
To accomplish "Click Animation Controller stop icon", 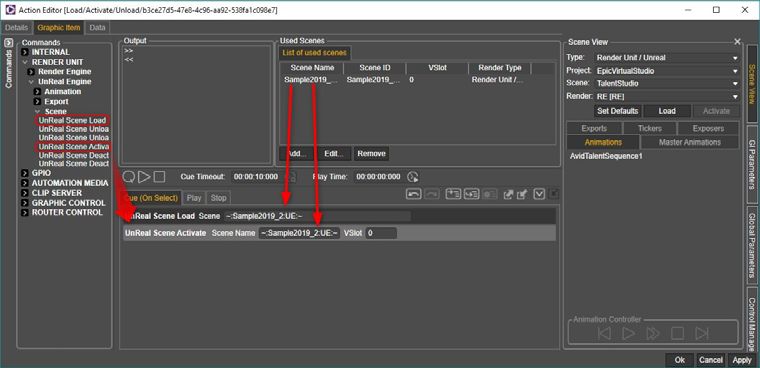I will [677, 334].
